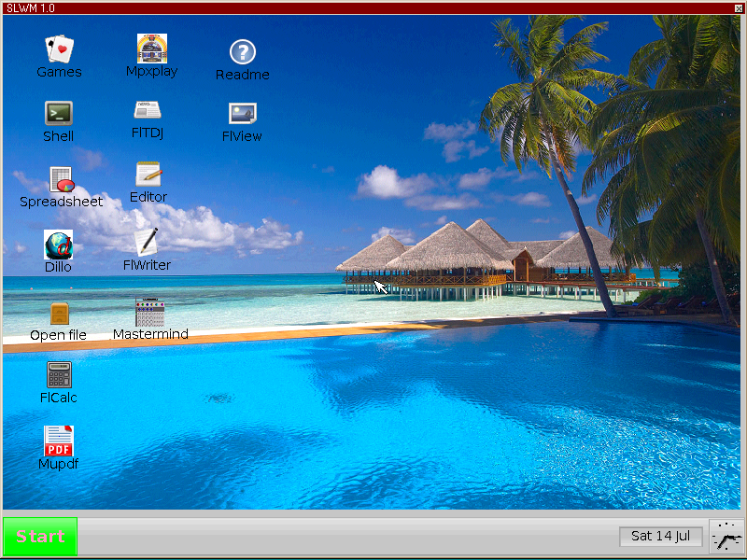Launch the FlView image viewer icon
Screen dimensions: 747x560
click(x=242, y=114)
